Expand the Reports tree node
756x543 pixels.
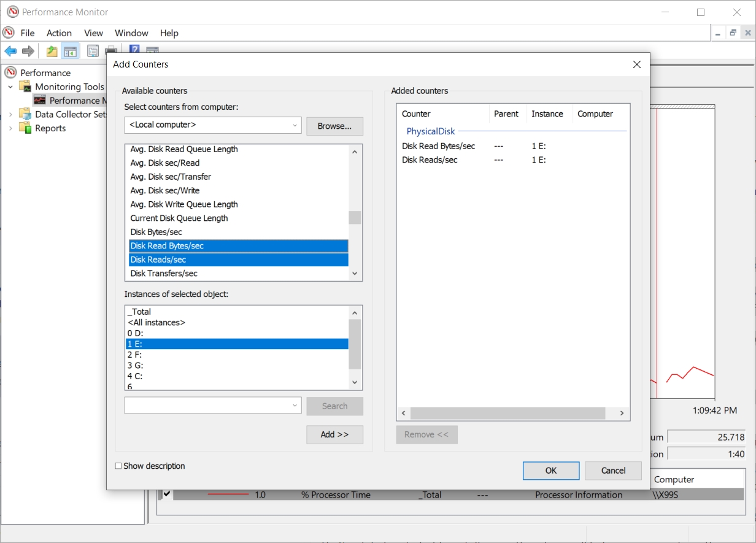[x=10, y=128]
